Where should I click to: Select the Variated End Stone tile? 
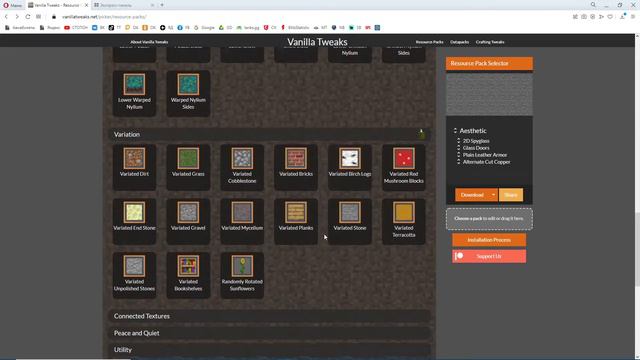tap(134, 221)
